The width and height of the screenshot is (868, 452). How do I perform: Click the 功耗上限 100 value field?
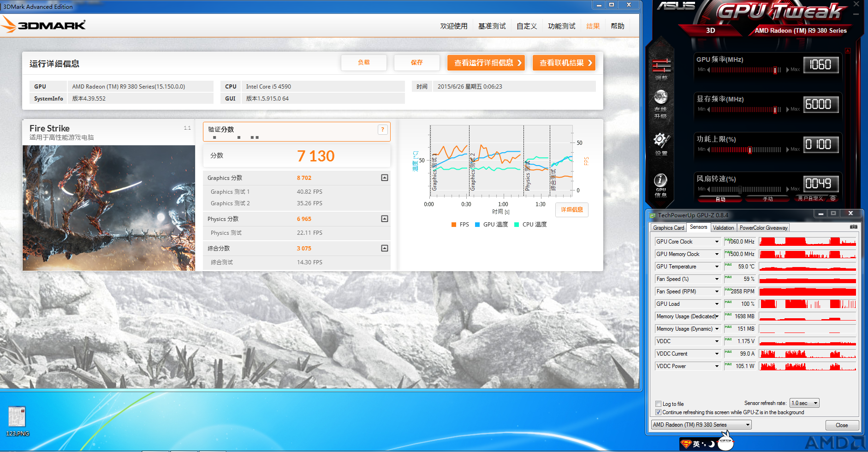click(x=821, y=145)
